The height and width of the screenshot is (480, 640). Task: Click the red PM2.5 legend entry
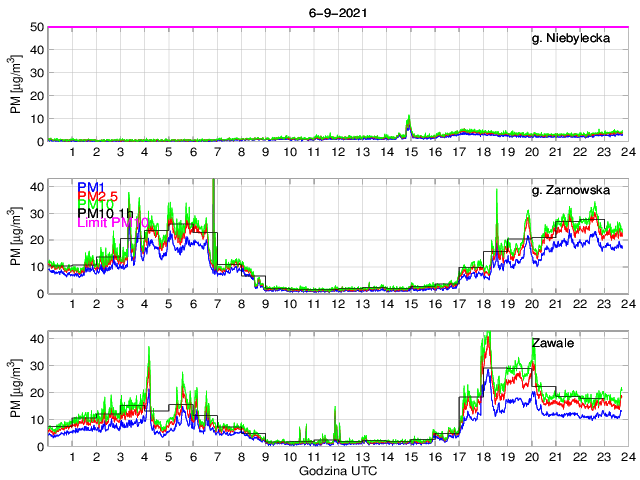[x=95, y=198]
